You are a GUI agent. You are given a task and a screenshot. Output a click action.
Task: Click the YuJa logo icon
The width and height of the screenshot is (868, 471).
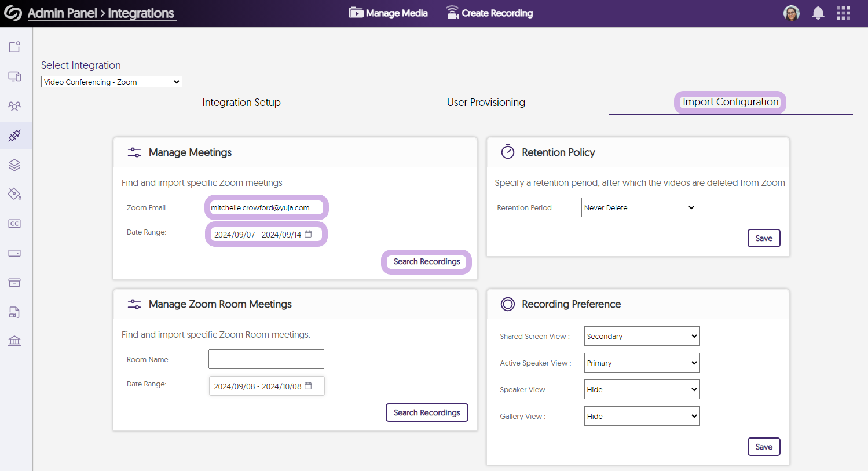(x=13, y=13)
